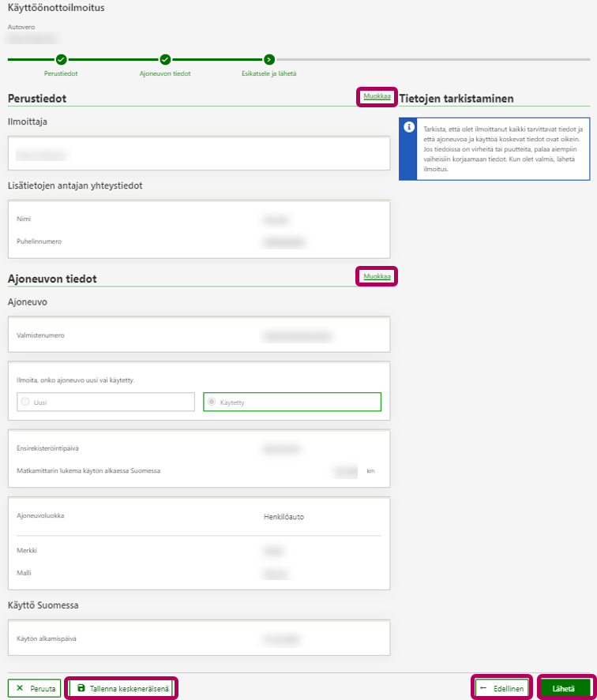597x700 pixels.
Task: Click the Valmistenumero field row
Action: 199,335
